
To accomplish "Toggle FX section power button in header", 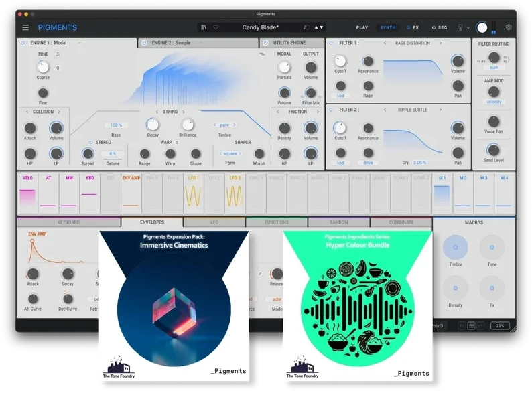I will tap(408, 27).
